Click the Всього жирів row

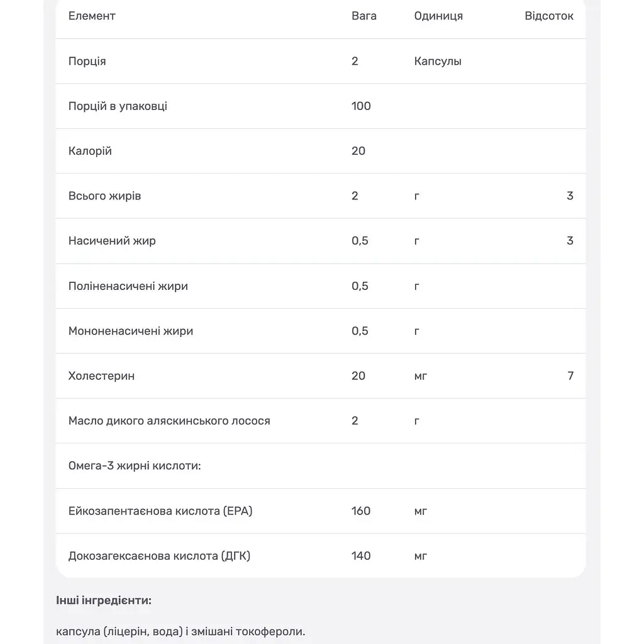click(x=320, y=196)
